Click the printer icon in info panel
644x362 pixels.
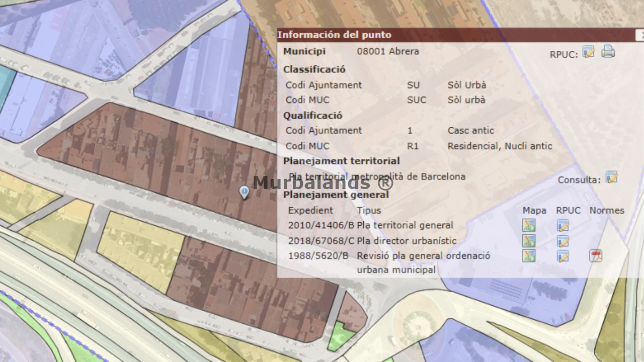pos(608,52)
